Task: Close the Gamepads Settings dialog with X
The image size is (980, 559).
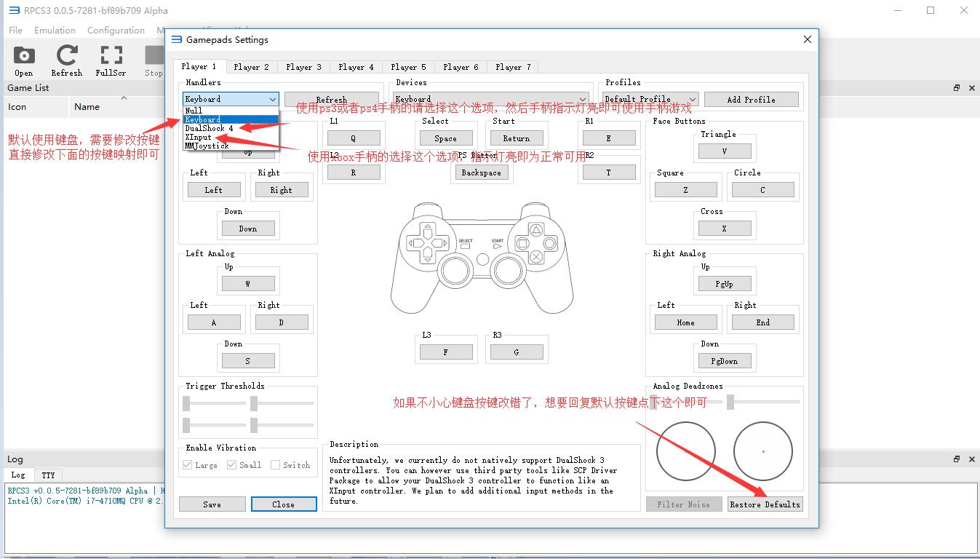Action: [807, 39]
